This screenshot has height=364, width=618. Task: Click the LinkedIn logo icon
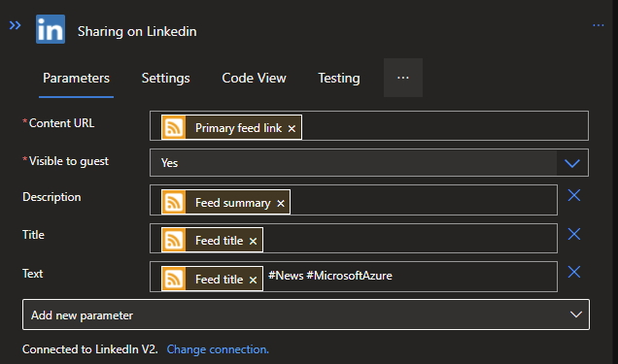51,29
